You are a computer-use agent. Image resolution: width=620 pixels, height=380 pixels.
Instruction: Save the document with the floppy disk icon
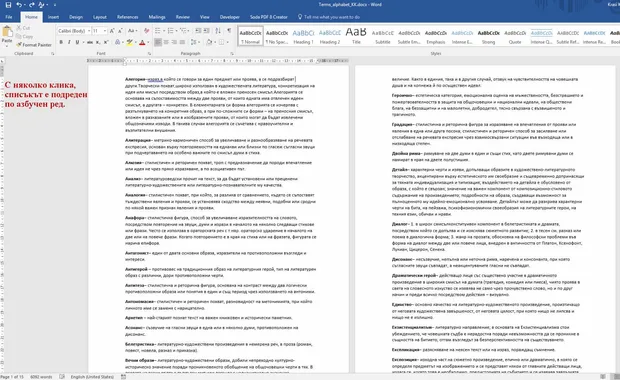tap(8, 5)
